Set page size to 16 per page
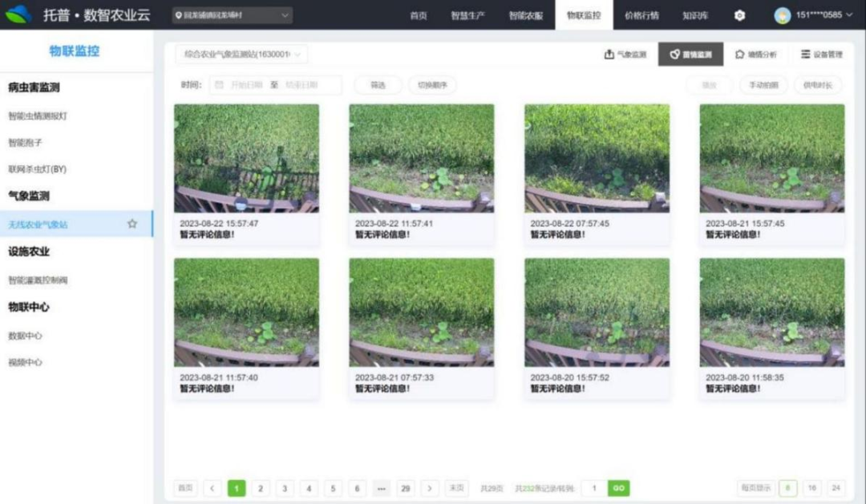The image size is (866, 504). (811, 488)
